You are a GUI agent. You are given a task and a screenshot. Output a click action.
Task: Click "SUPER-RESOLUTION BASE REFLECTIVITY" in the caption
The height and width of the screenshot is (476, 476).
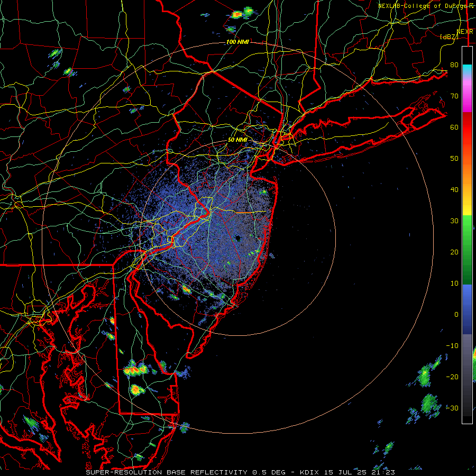click(167, 472)
